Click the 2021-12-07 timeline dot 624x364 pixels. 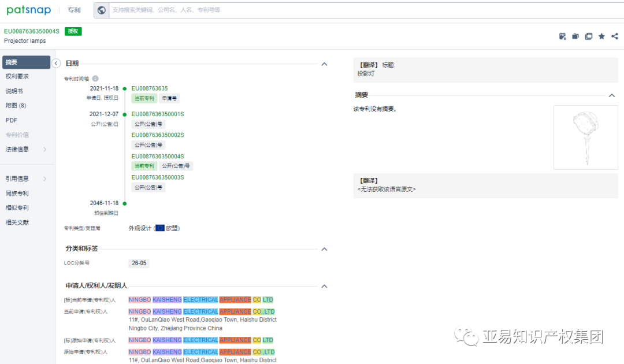coord(125,114)
